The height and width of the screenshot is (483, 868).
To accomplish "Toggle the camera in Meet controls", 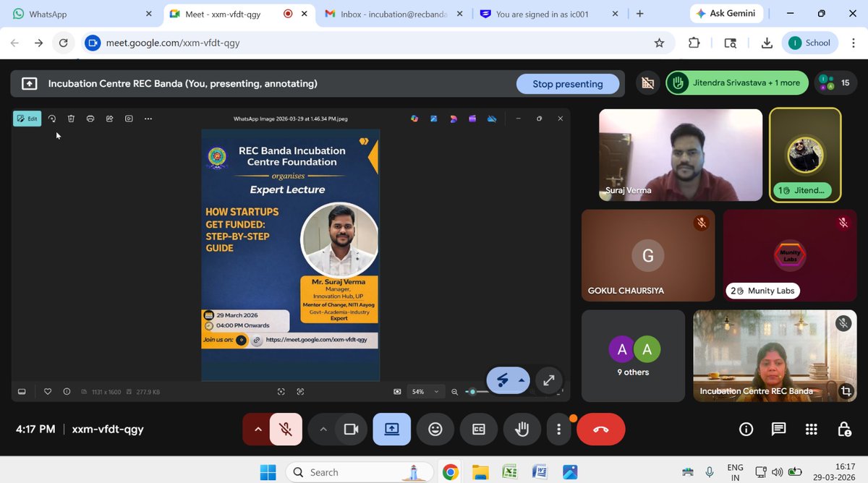I will [352, 429].
